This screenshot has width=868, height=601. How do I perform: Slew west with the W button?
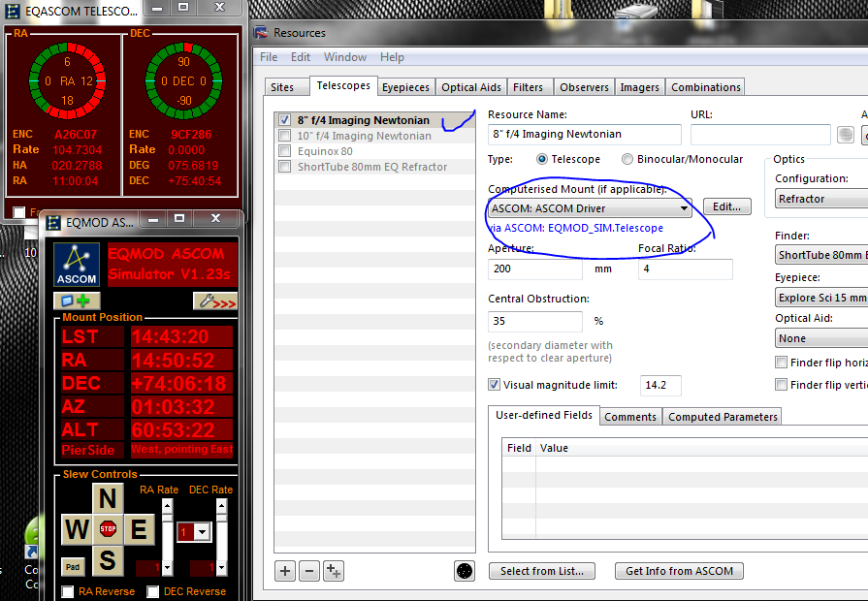point(76,529)
